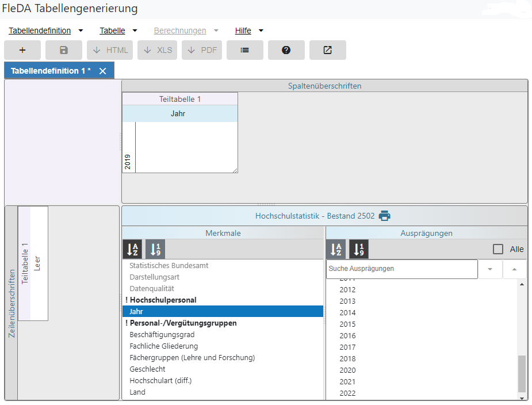
Task: Click the up arrow next to search field
Action: [514, 269]
